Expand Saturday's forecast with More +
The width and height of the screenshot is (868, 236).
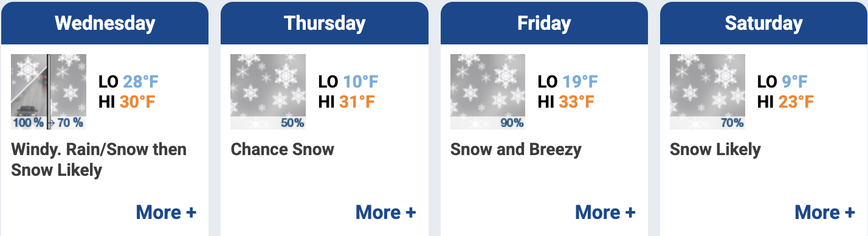[x=825, y=212]
